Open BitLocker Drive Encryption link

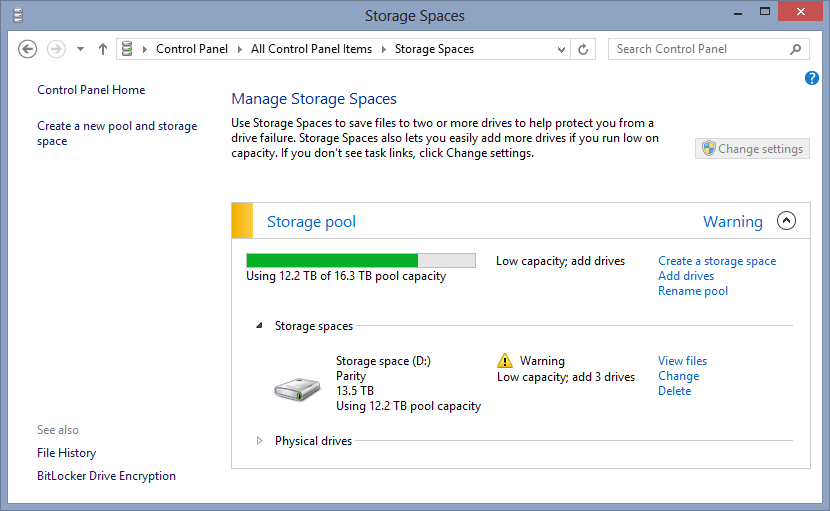point(106,476)
